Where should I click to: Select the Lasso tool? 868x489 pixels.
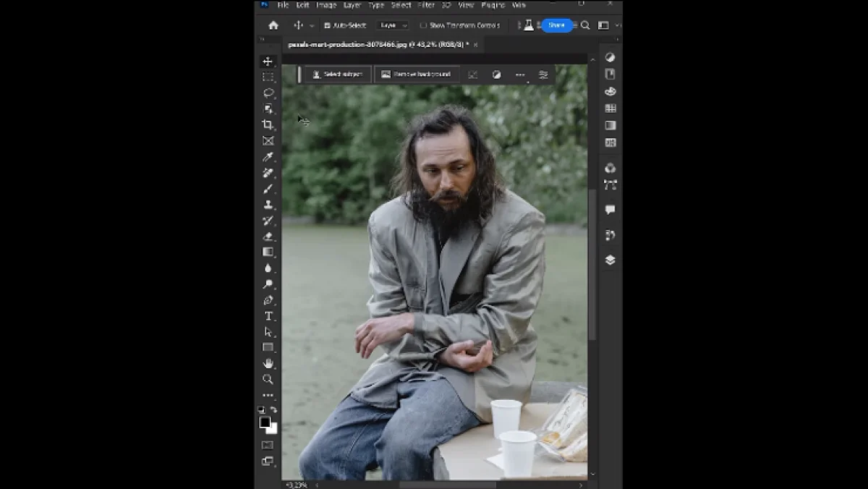[x=268, y=93]
